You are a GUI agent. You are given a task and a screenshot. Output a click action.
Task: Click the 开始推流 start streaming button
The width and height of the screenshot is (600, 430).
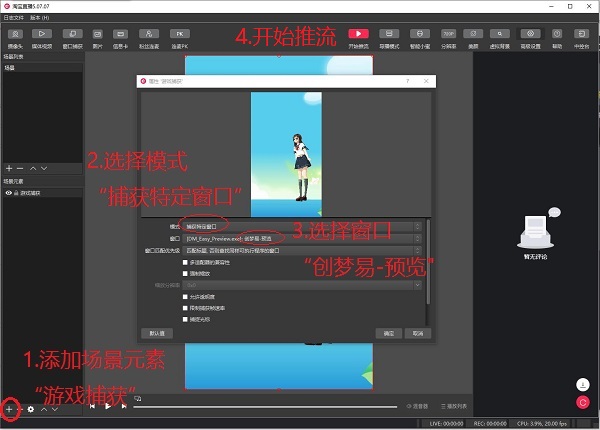point(357,37)
